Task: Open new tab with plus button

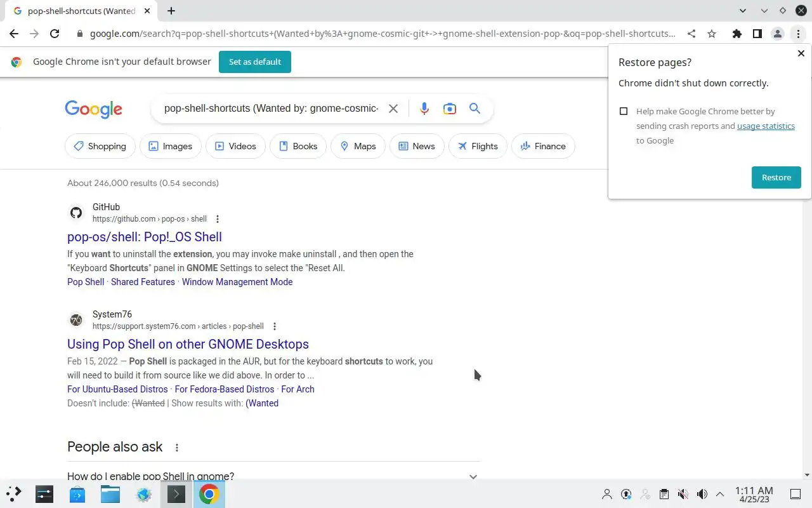Action: tap(171, 11)
